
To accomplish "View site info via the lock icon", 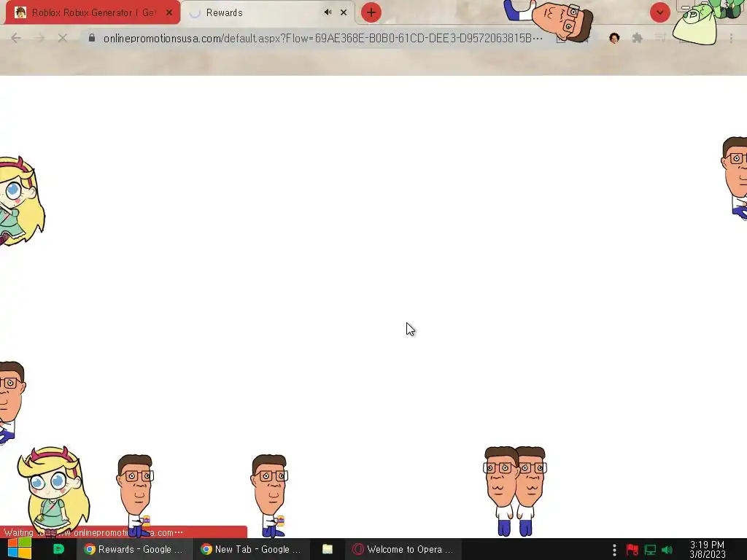I will pyautogui.click(x=92, y=38).
